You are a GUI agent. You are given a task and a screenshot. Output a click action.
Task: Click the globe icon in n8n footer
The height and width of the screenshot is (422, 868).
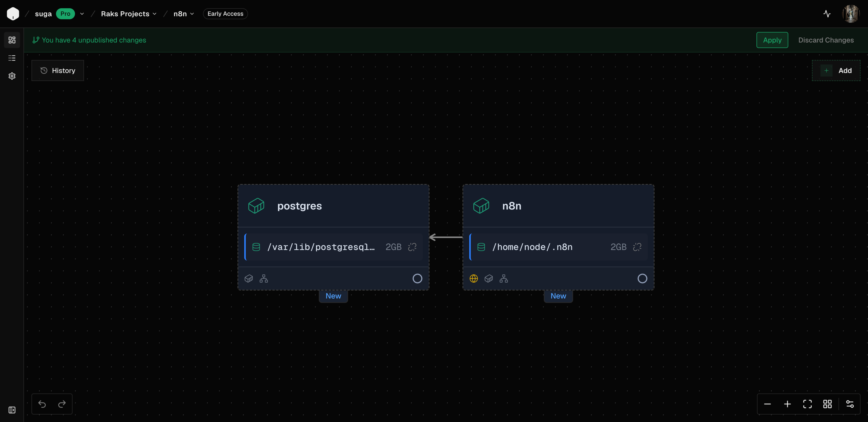tap(474, 278)
